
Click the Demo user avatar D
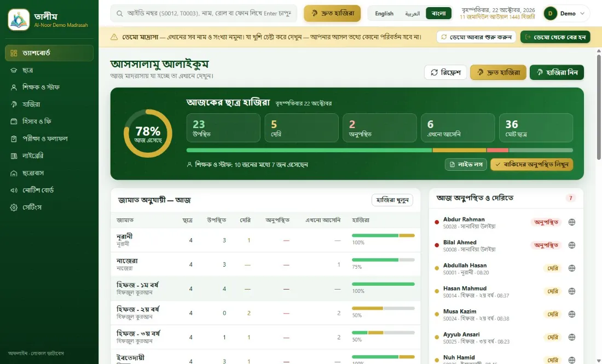[550, 14]
